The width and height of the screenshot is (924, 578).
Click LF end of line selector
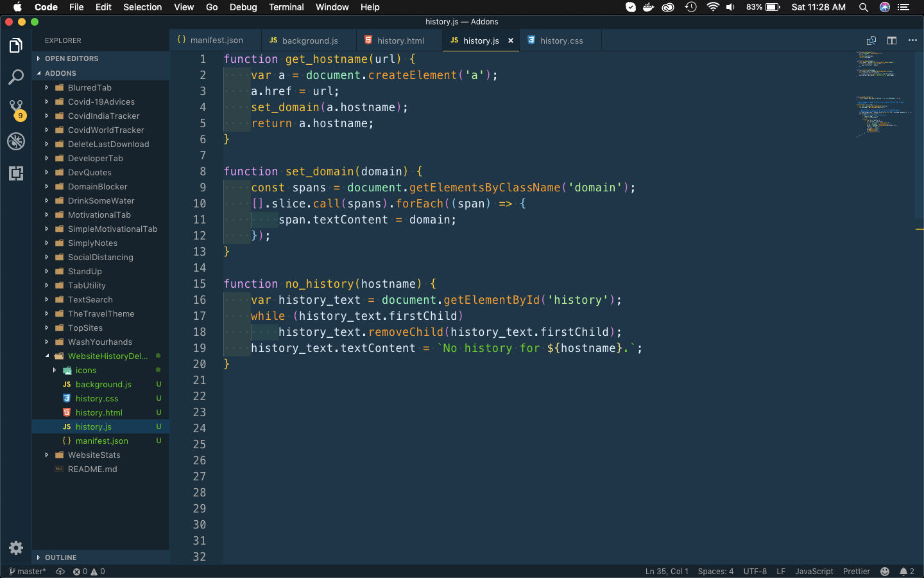781,572
